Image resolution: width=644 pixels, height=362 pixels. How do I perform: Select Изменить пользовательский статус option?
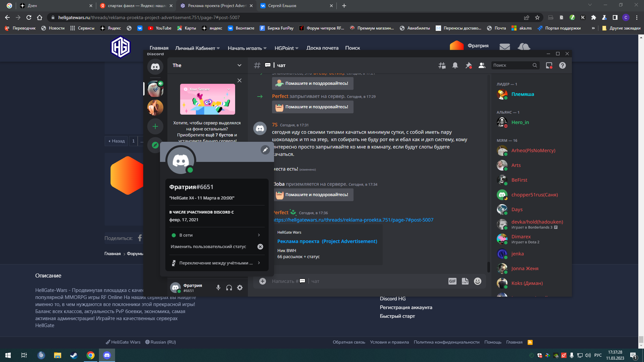coord(208,247)
